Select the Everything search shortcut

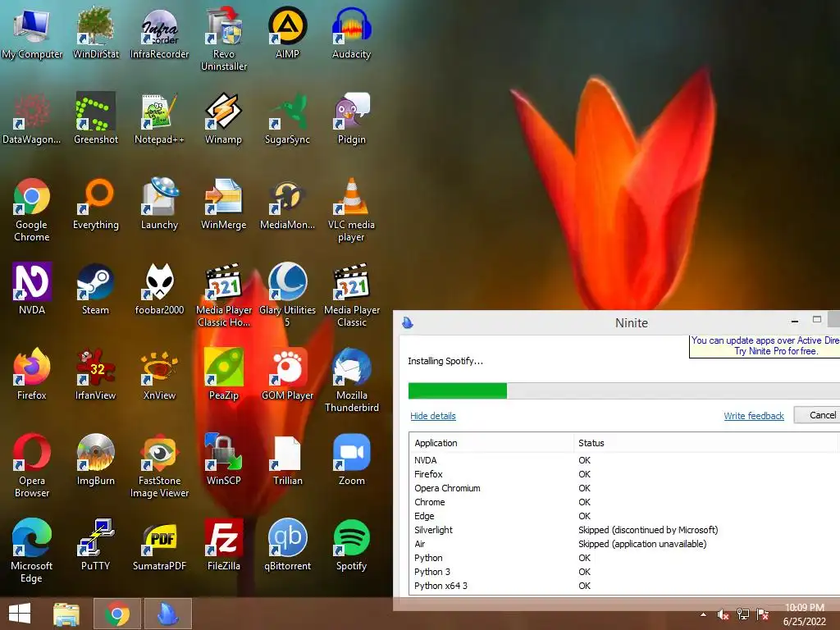pos(95,203)
